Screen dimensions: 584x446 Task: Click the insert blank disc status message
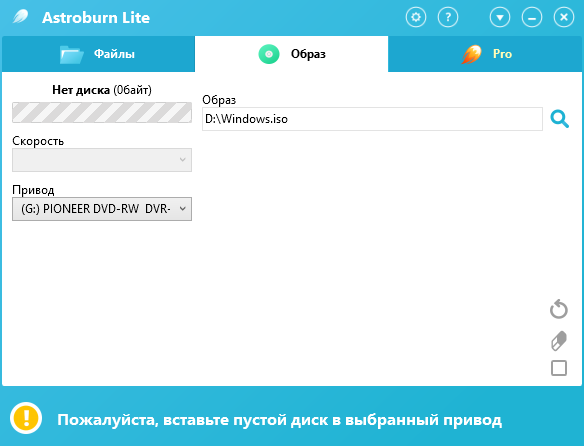279,420
